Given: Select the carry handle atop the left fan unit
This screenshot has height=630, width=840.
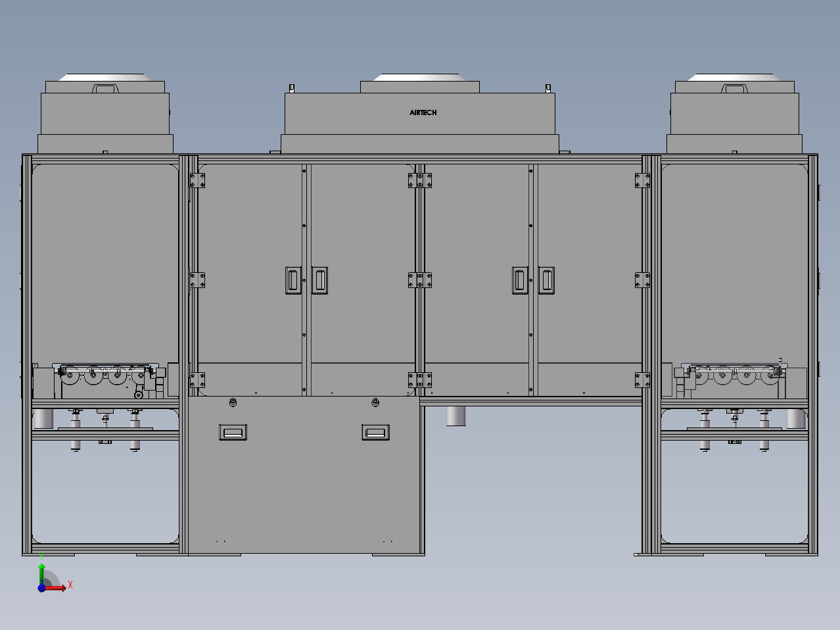Looking at the screenshot, I should [x=105, y=89].
